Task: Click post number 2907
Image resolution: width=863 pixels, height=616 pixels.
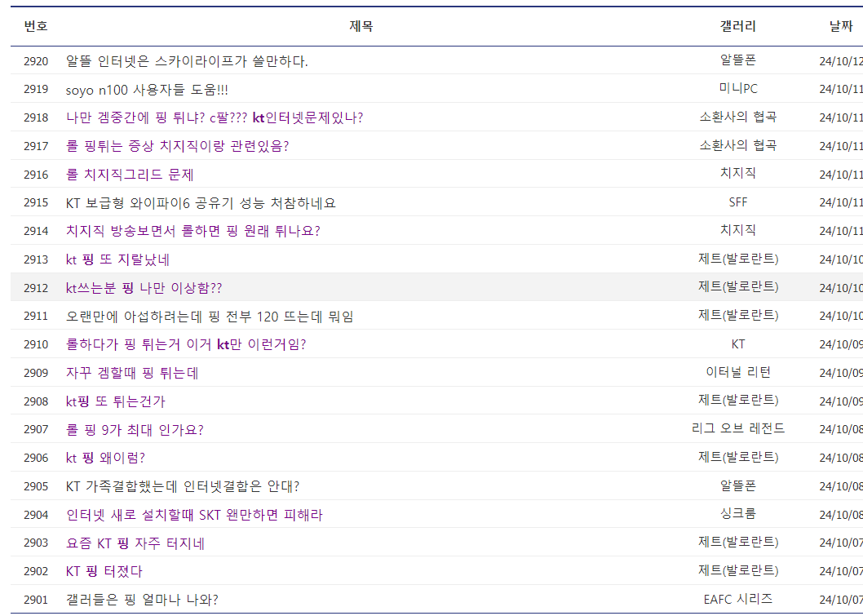Action: 36,429
